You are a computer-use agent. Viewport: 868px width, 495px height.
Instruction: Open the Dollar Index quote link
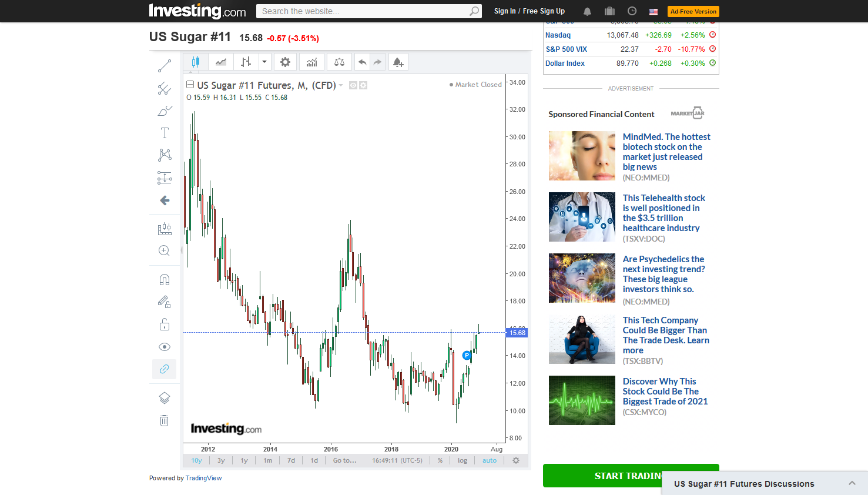(x=565, y=63)
